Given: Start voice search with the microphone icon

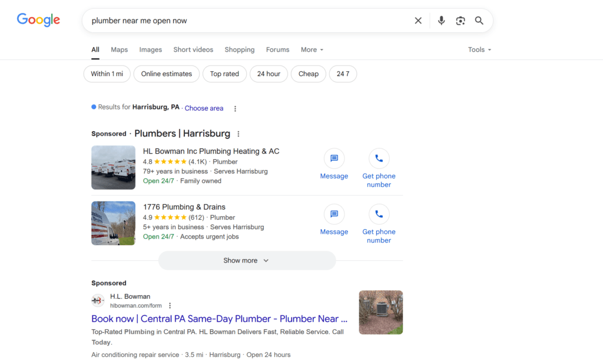Looking at the screenshot, I should pyautogui.click(x=441, y=21).
